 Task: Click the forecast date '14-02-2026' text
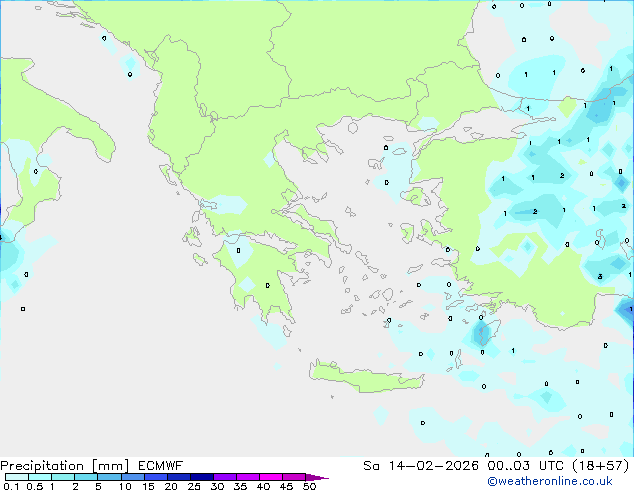click(433, 466)
